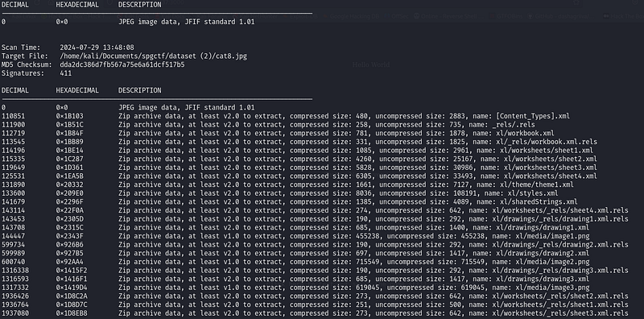Screen dimensions: 644x319
Task: Click the Signatures count 411
Action: click(x=66, y=73)
